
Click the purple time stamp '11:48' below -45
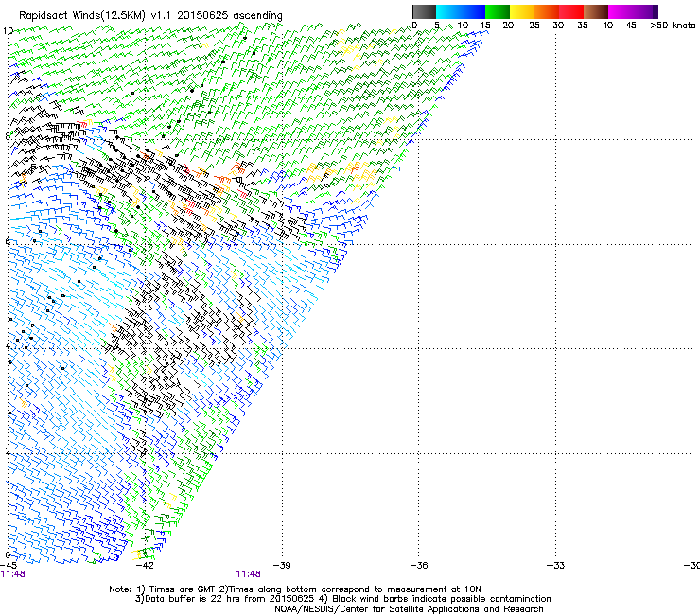click(x=13, y=574)
